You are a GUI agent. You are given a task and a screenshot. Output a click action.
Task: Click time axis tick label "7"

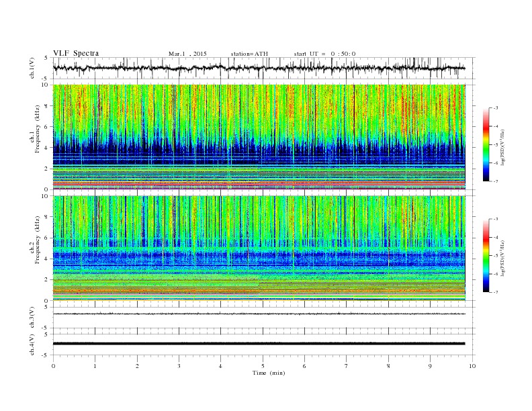[x=347, y=366]
